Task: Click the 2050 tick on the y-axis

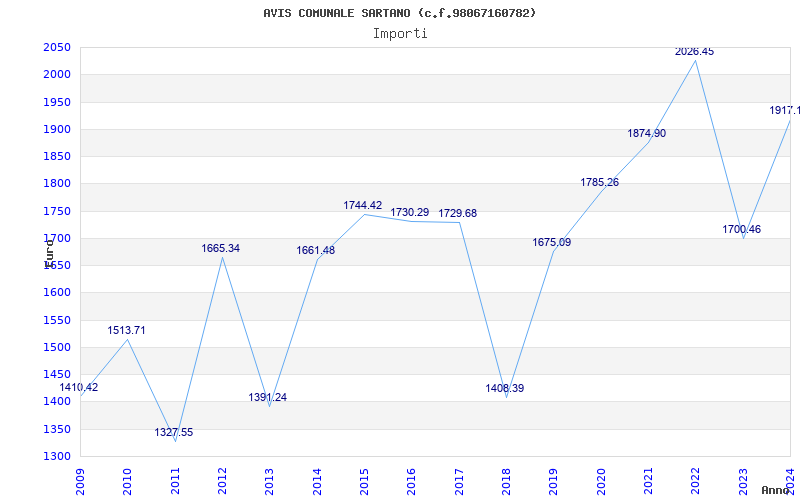Action: pos(57,48)
